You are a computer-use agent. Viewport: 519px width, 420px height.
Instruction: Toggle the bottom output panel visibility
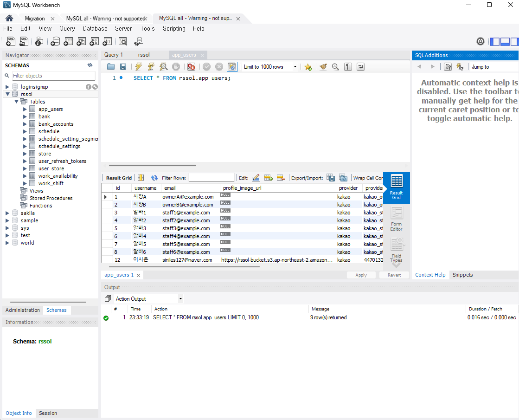pos(505,41)
